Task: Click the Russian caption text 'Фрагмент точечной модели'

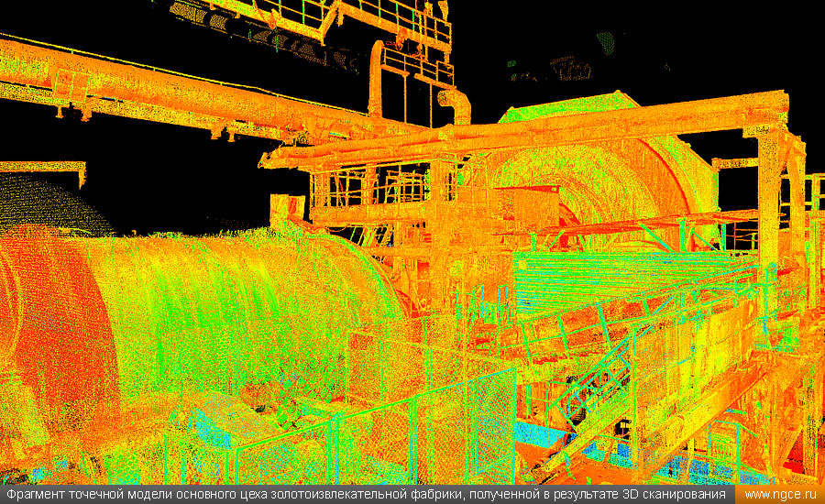Action: pyautogui.click(x=89, y=495)
